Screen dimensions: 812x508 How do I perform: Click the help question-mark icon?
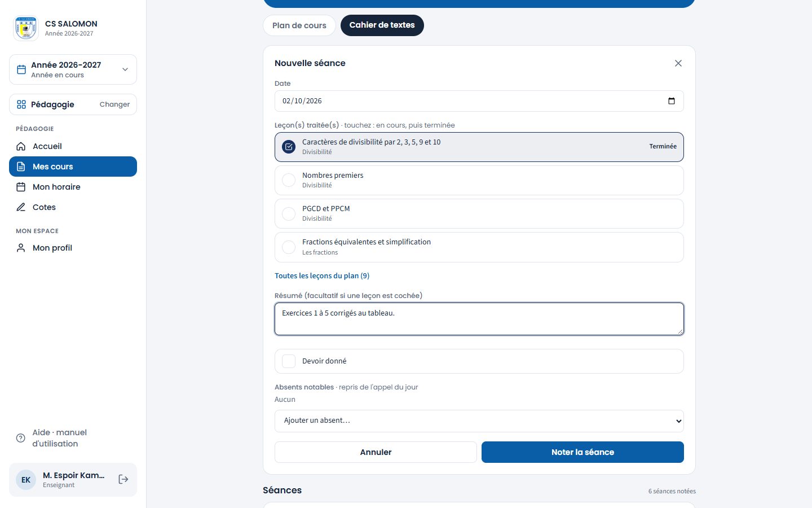coord(21,438)
